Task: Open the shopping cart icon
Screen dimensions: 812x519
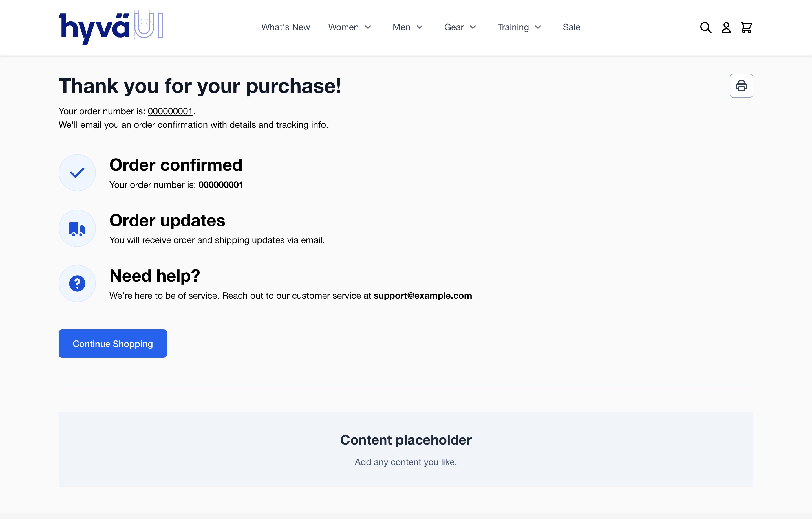Action: click(x=746, y=28)
